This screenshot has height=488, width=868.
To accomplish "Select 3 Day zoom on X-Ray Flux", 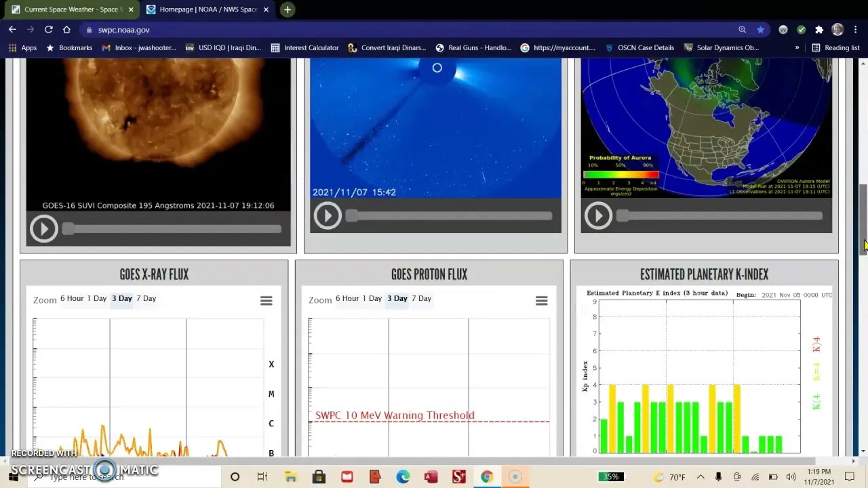I will (x=122, y=298).
